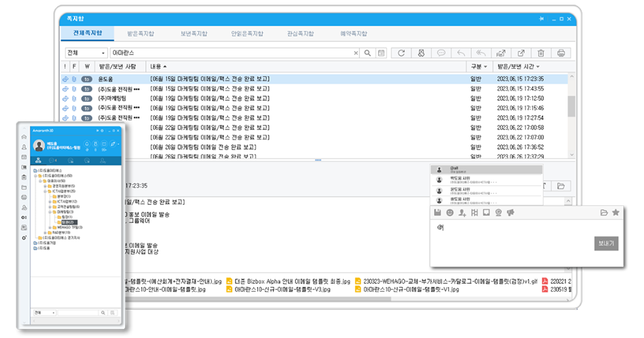Switch to the 안읽은쪽지함 tab
Viewport: 644px width, 338px height.
point(247,33)
